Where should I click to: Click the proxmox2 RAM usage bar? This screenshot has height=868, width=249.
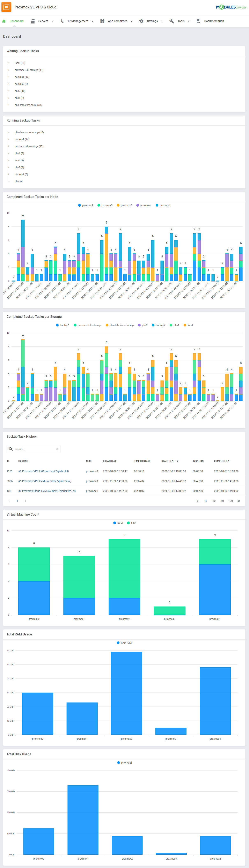(x=126, y=693)
